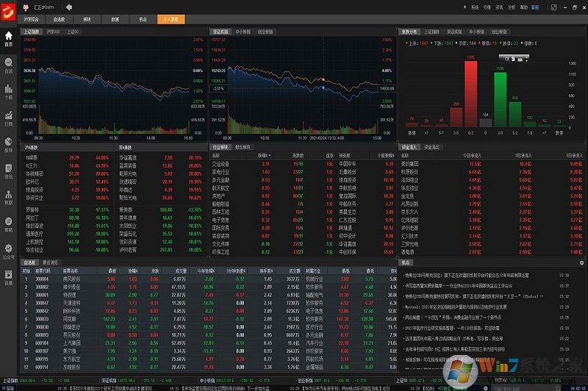Switch to the 机会 top tab
The width and height of the screenshot is (588, 391).
point(143,19)
